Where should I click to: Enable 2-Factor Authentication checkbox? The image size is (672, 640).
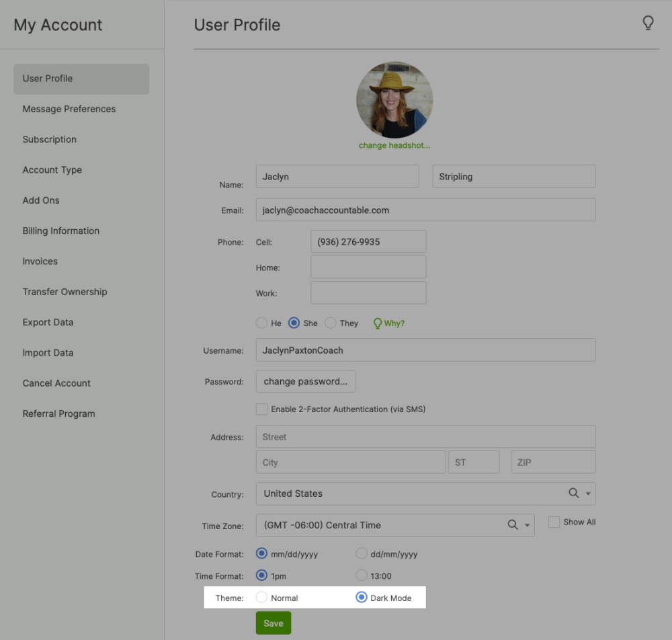pos(262,409)
